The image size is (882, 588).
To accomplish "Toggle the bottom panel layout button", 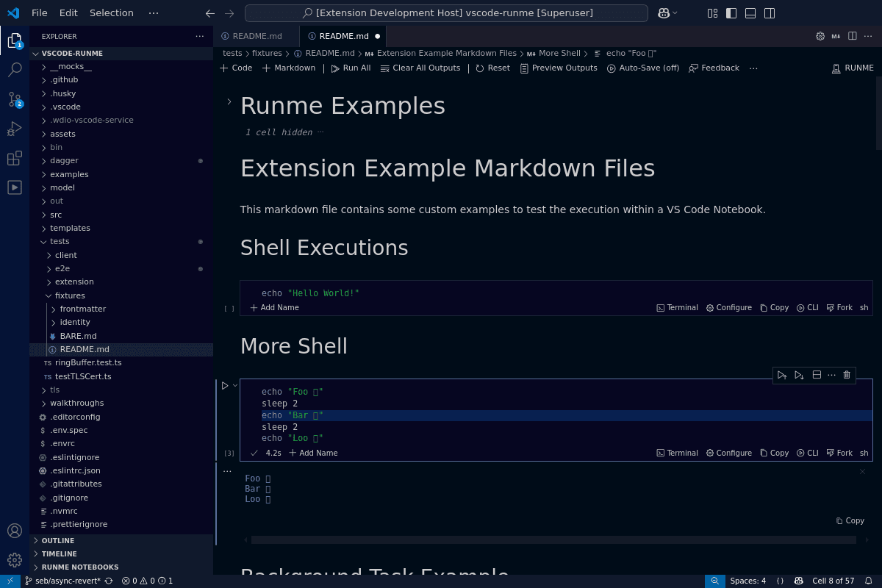I will click(750, 13).
